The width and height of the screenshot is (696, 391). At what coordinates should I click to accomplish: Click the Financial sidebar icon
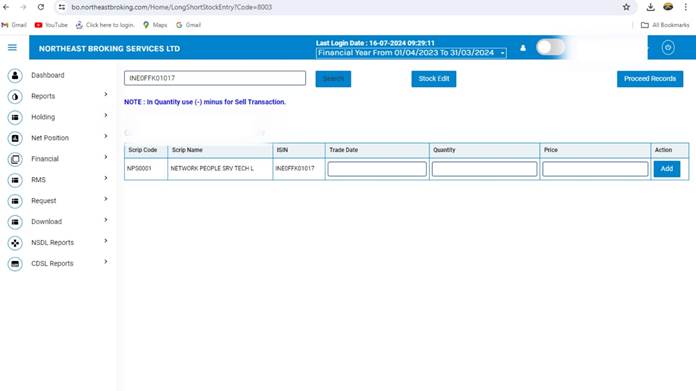point(15,159)
